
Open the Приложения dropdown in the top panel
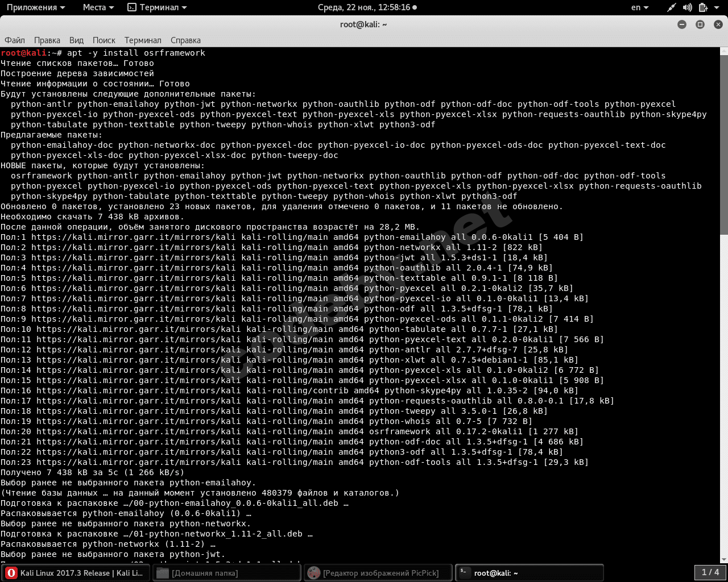coord(35,7)
